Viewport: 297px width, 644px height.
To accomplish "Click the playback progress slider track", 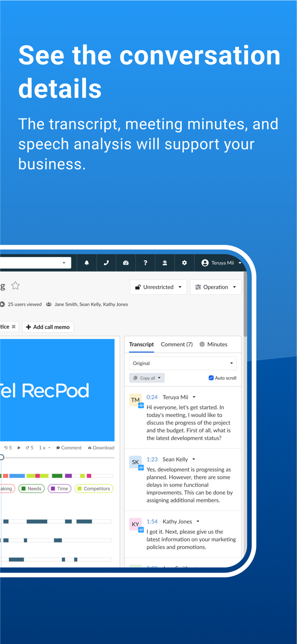I will (58, 458).
